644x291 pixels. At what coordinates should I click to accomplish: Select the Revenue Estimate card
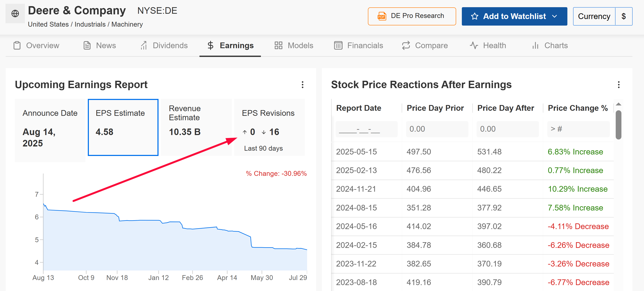[x=196, y=127]
